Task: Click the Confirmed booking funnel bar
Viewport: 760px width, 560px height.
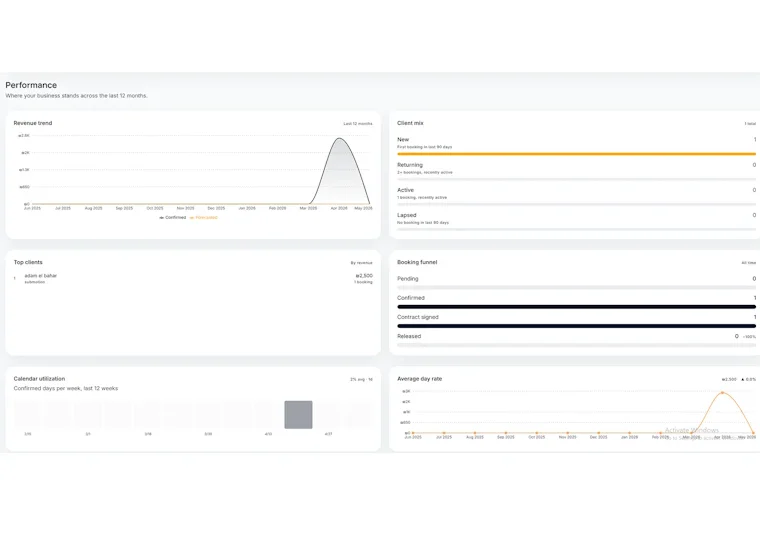Action: (x=576, y=306)
